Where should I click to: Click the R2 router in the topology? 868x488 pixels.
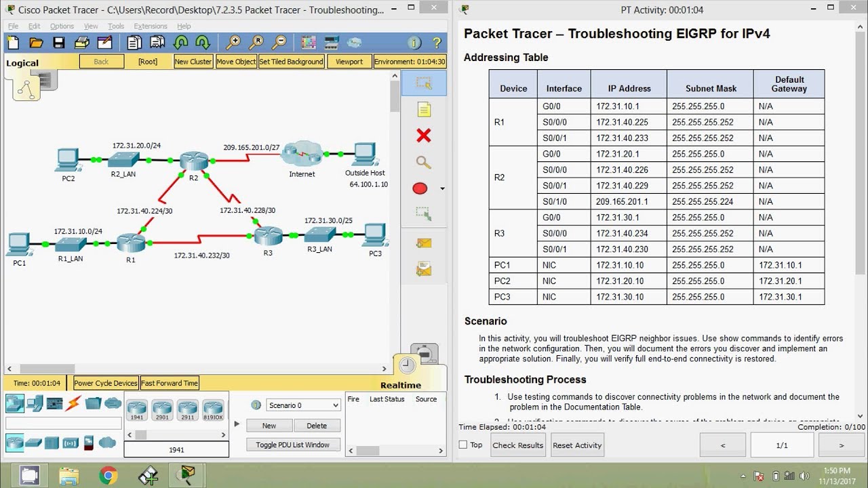tap(194, 161)
